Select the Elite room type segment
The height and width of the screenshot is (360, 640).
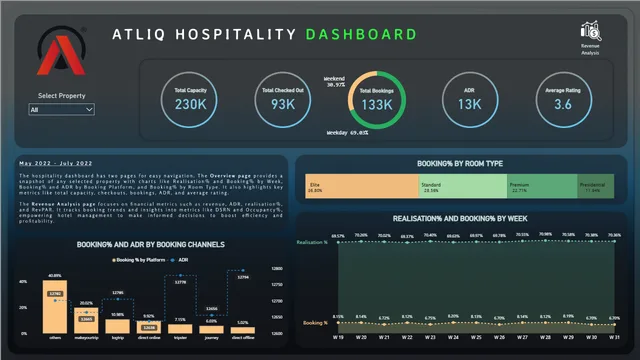coord(362,187)
